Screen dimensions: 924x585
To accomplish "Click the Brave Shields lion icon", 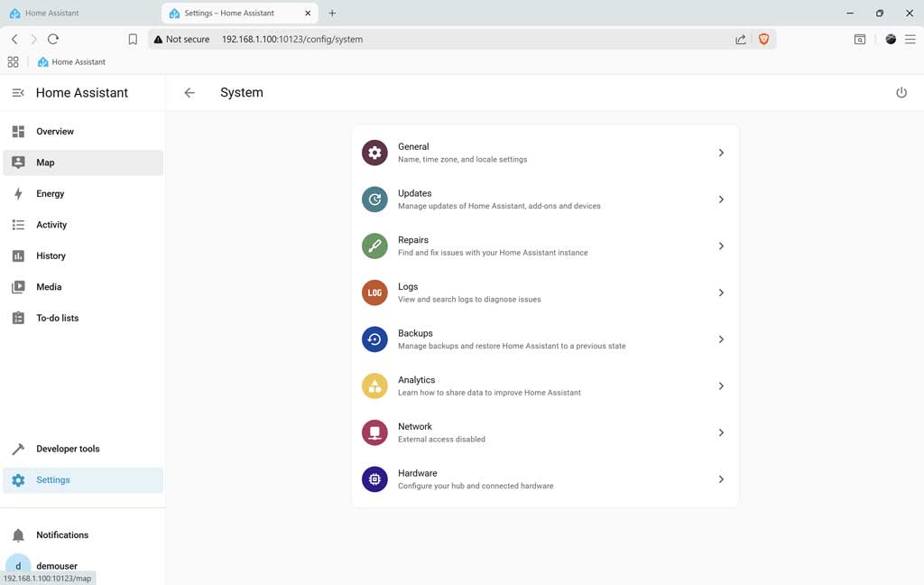I will pyautogui.click(x=763, y=39).
